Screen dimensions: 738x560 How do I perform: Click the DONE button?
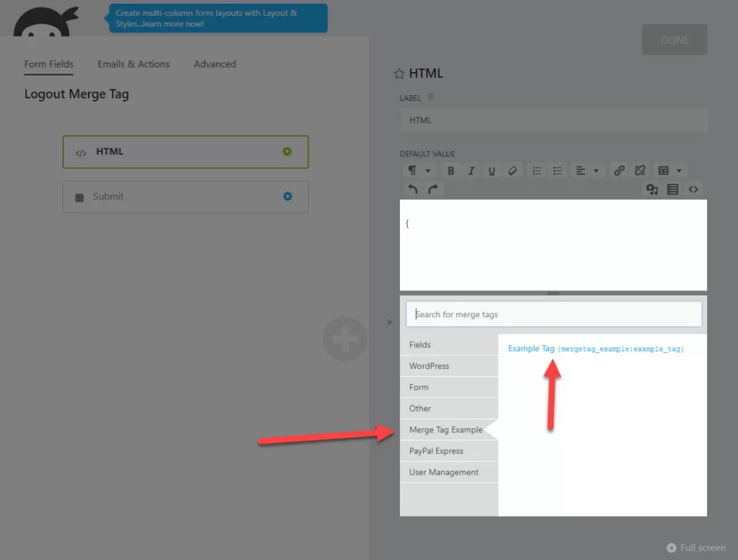675,40
